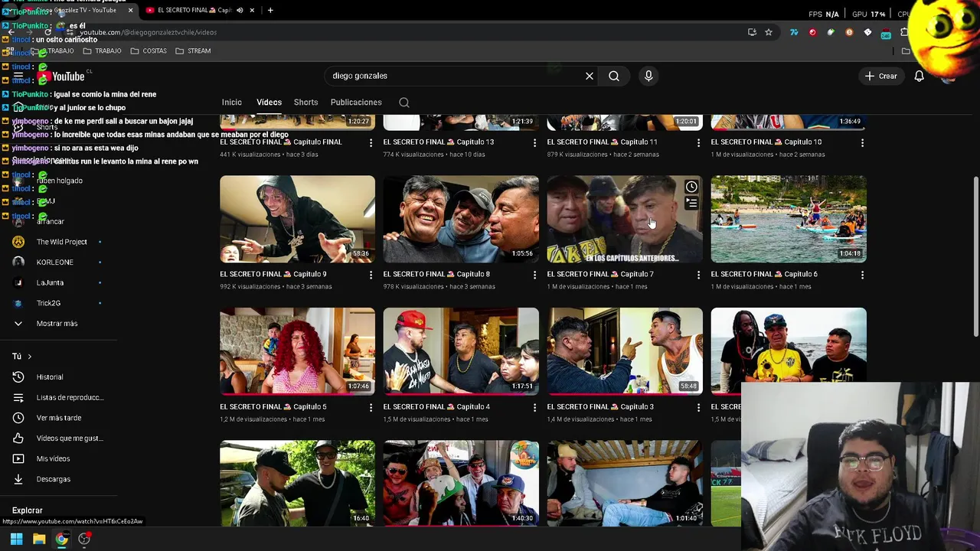Viewport: 980px width, 551px height.
Task: Click the Crear button
Action: pos(880,76)
